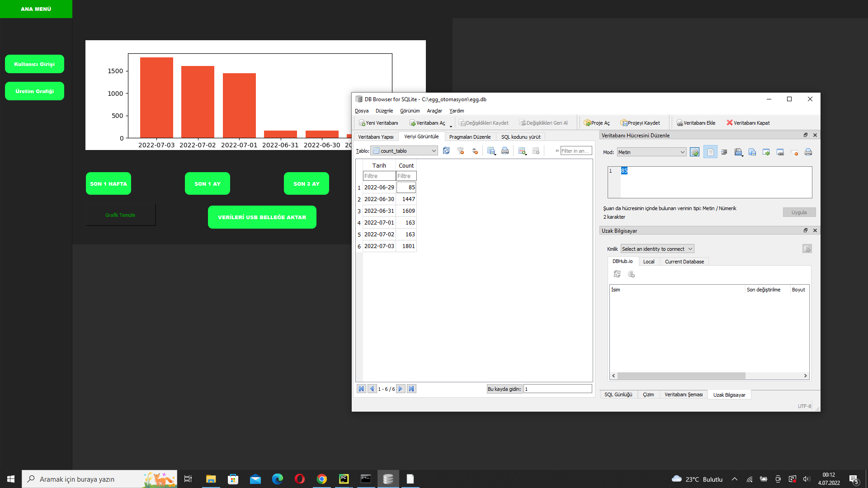Select the cell with Count 1801
This screenshot has width=868, height=488.
(406, 246)
